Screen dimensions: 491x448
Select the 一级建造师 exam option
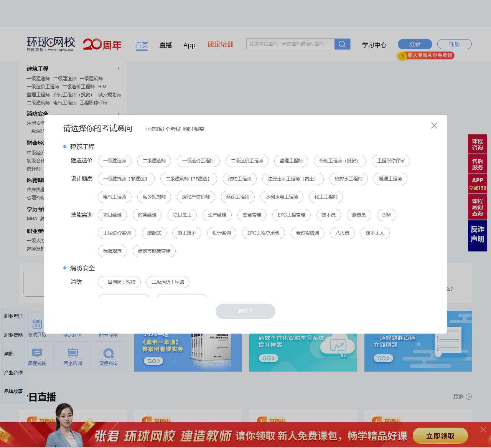pyautogui.click(x=114, y=161)
